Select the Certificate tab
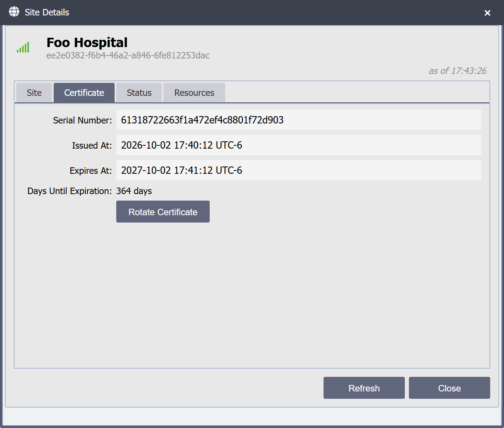 (84, 93)
